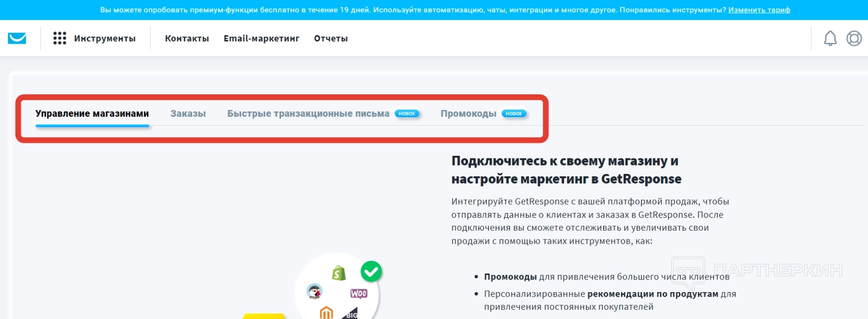
Task: Click the Magento logo in integrations circle
Action: pos(326,313)
